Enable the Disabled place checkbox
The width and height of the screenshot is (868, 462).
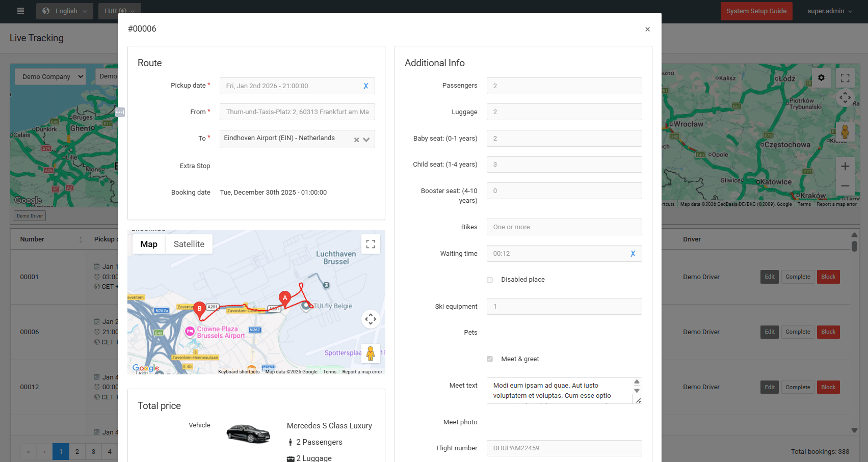tap(490, 280)
